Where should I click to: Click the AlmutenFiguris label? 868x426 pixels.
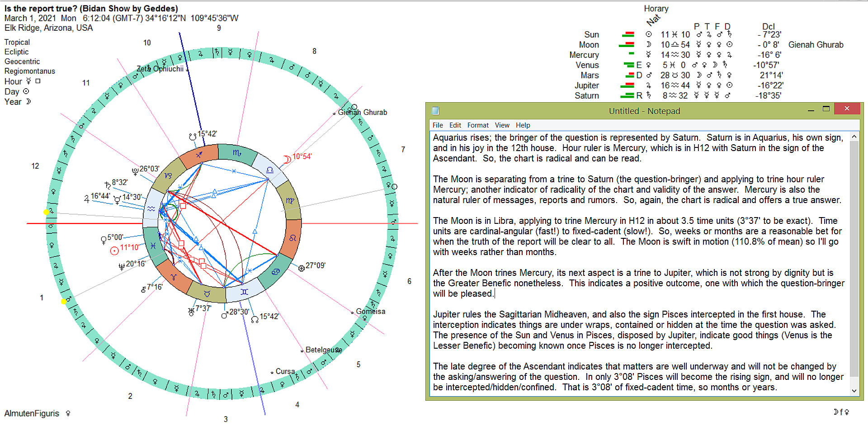32,413
